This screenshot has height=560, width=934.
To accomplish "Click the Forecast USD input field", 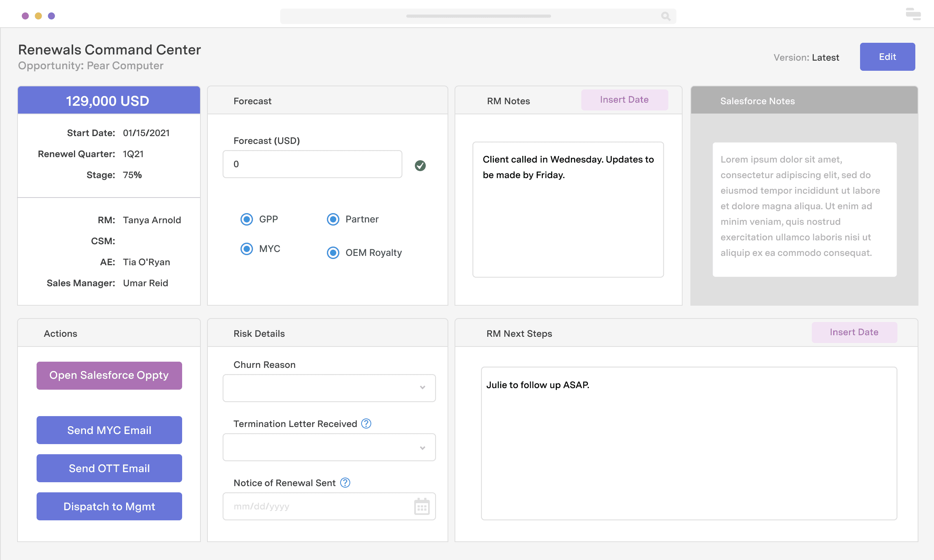I will 312,164.
